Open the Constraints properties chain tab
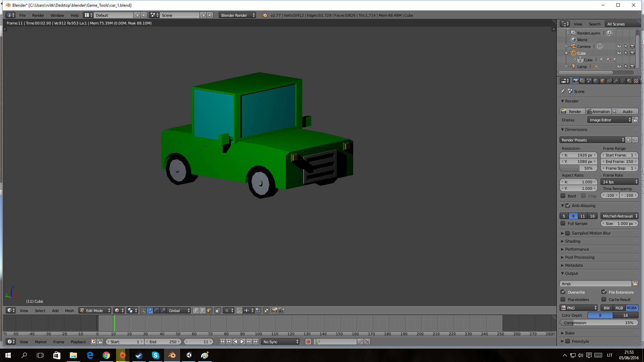 point(609,81)
